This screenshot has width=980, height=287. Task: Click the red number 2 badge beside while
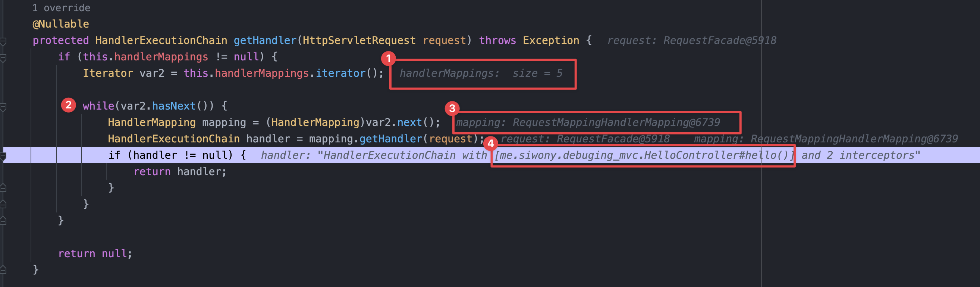pyautogui.click(x=69, y=105)
